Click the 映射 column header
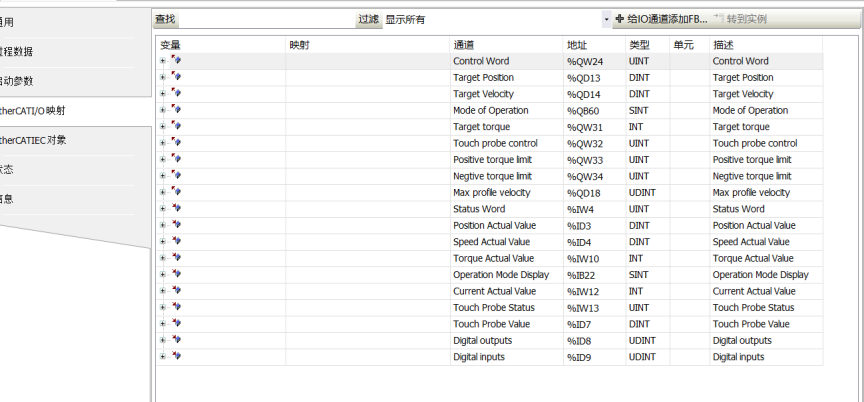864x402 pixels. (x=368, y=45)
